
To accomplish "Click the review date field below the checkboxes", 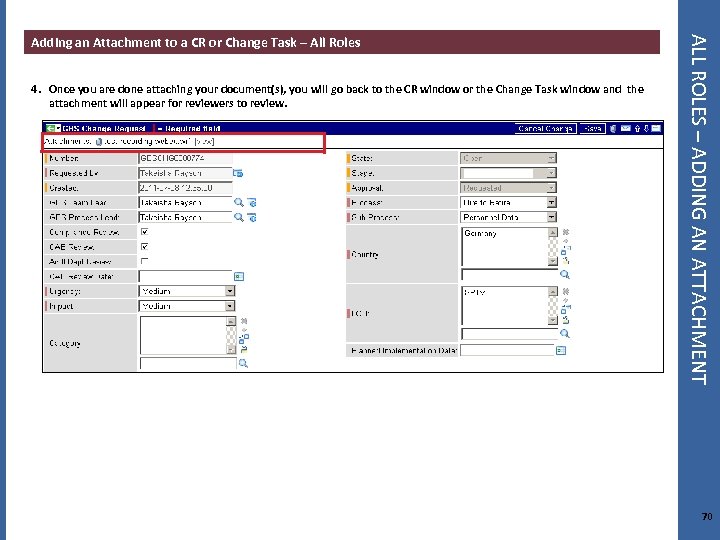I will [186, 276].
